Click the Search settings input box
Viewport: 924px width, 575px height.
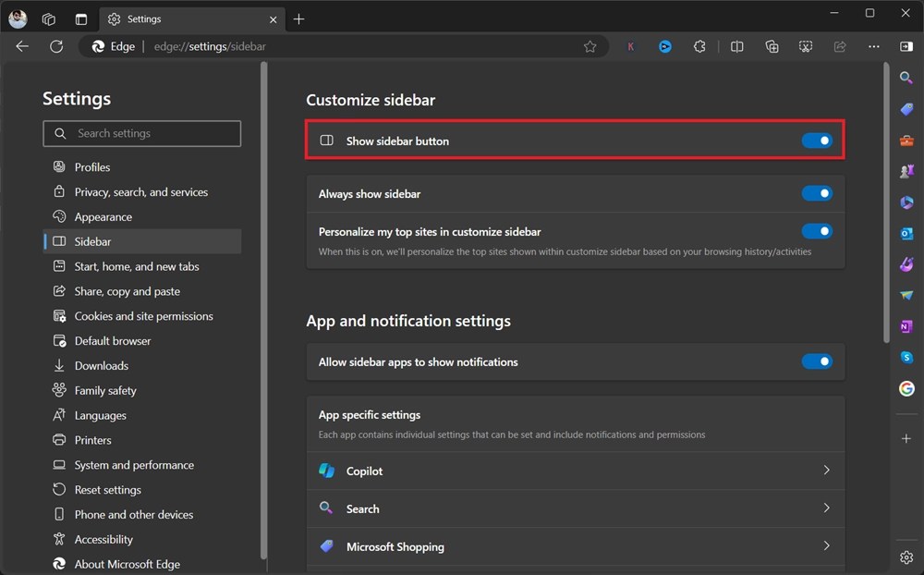tap(141, 133)
